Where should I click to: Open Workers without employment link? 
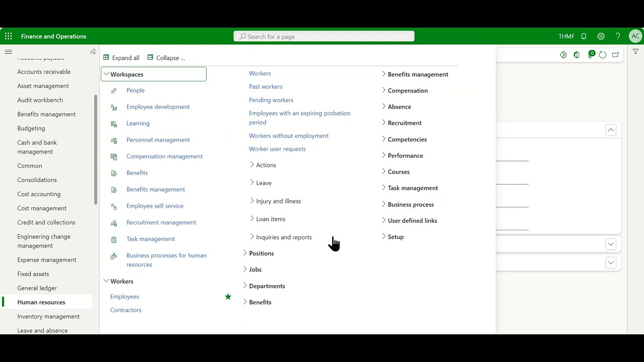[x=289, y=136]
